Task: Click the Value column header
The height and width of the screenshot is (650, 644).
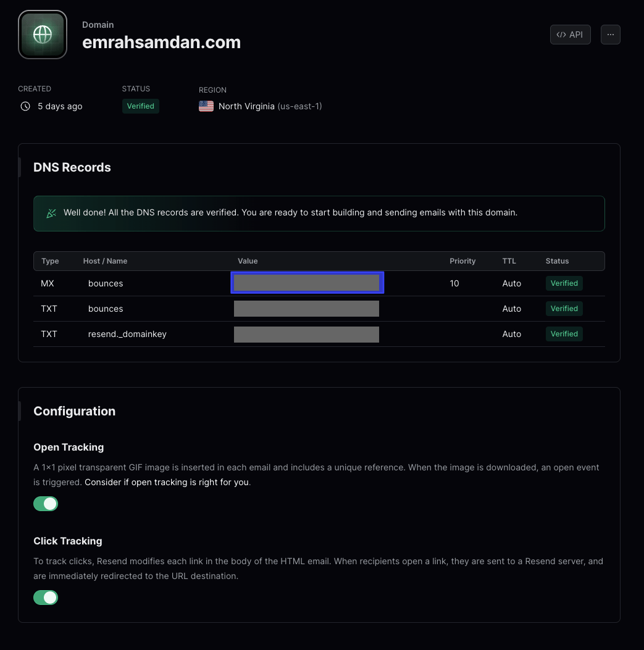Action: (248, 261)
